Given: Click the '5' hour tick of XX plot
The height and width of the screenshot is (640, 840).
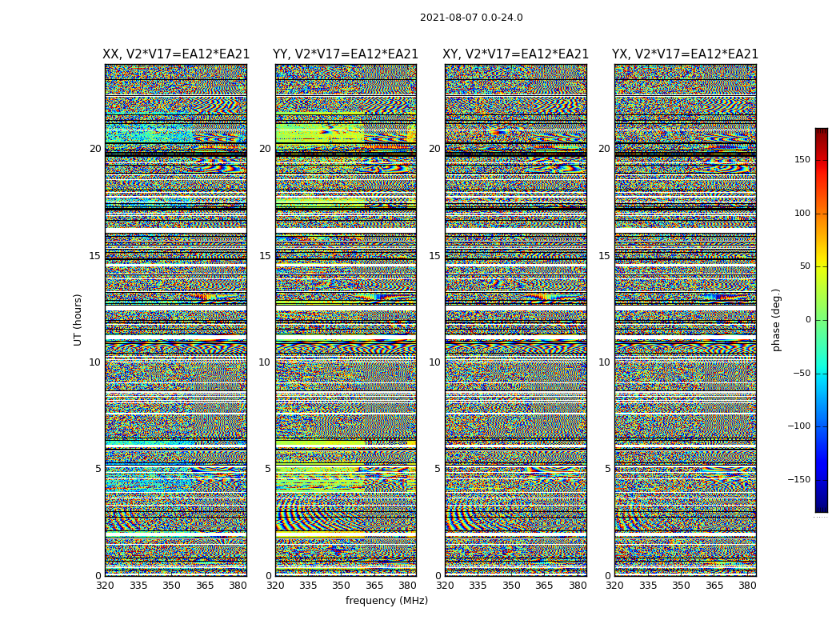Looking at the screenshot, I should pyautogui.click(x=98, y=469).
